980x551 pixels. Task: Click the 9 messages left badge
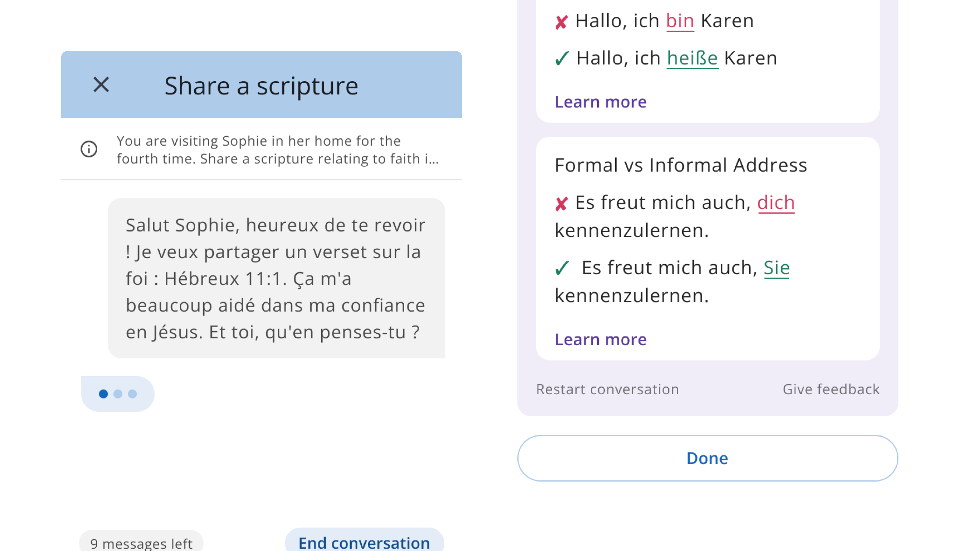coord(141,543)
